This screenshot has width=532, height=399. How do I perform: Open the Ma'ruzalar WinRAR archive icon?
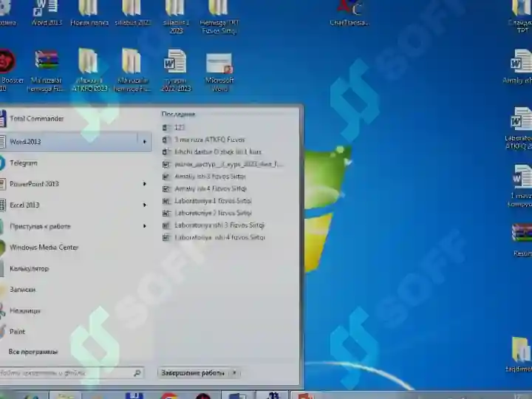coord(46,70)
